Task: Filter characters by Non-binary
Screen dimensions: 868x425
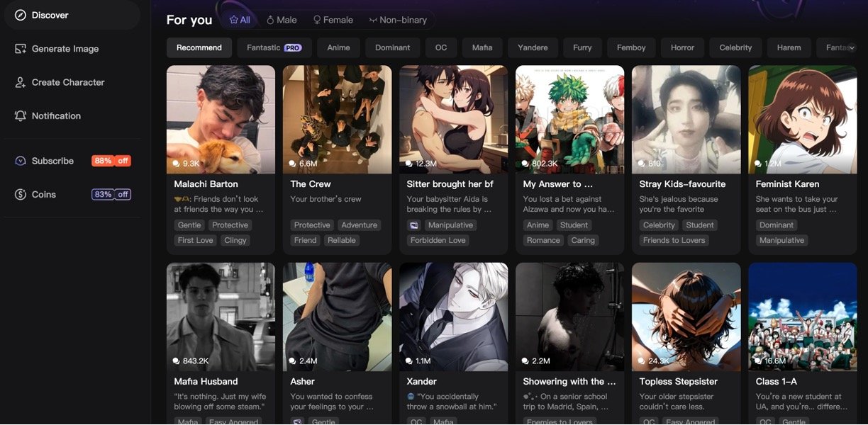Action: (x=397, y=20)
